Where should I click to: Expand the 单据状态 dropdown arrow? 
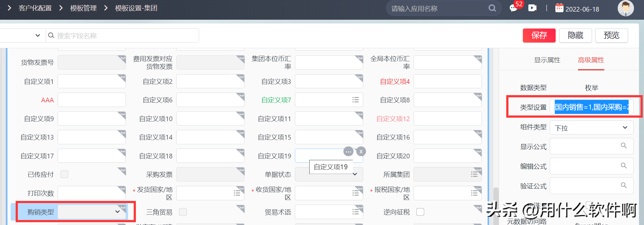355,174
